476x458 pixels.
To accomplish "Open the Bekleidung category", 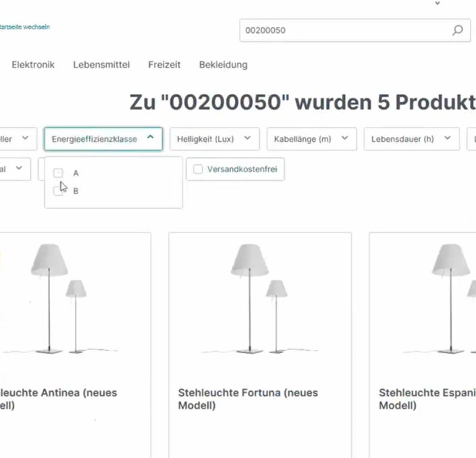I will 223,65.
